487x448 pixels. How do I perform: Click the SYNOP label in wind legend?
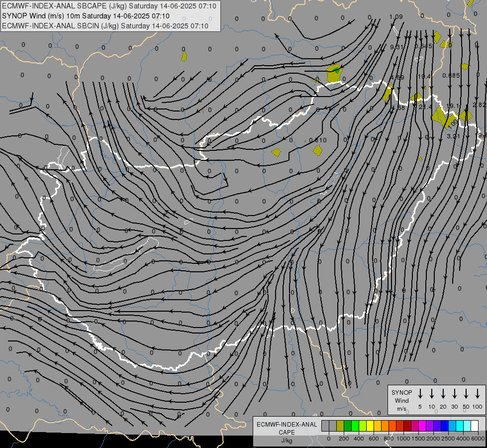[x=401, y=392]
